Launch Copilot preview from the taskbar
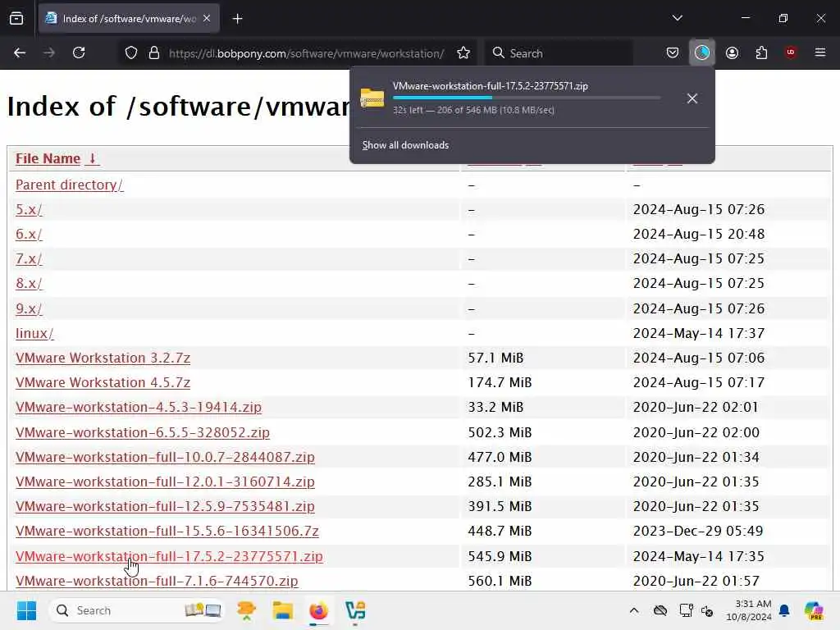The width and height of the screenshot is (840, 630). [814, 610]
